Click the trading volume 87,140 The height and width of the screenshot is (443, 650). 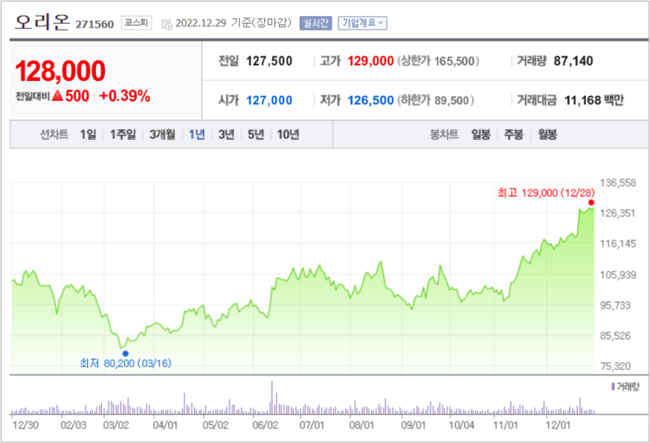(573, 61)
